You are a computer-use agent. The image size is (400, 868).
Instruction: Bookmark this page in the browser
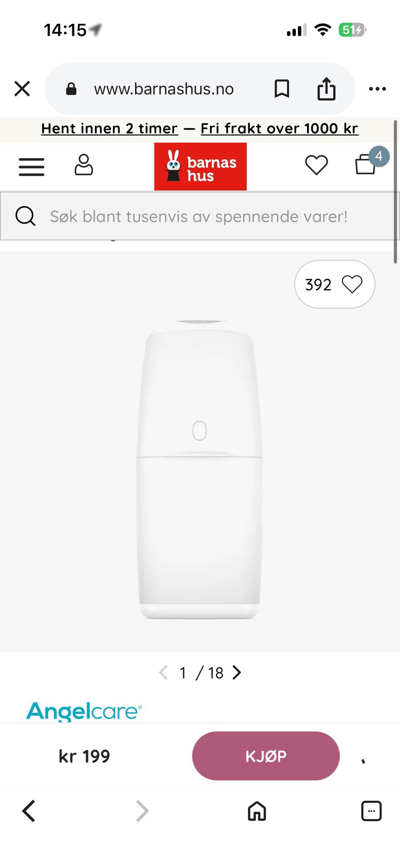click(x=282, y=89)
